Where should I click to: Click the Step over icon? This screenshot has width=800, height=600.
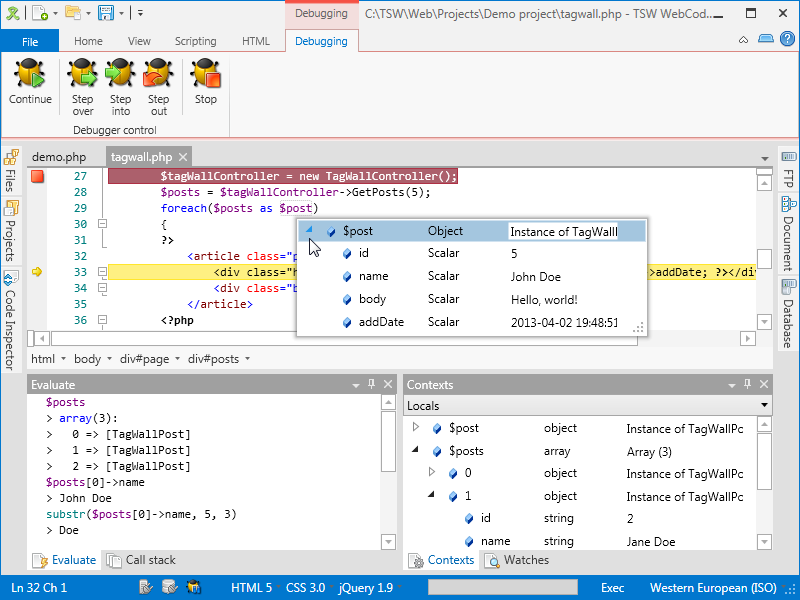pos(83,76)
